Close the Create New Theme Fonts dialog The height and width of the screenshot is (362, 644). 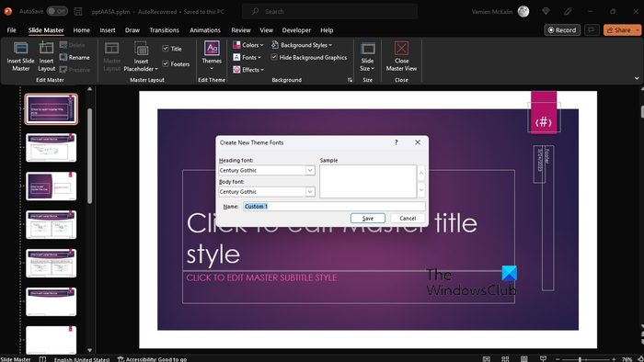[418, 142]
